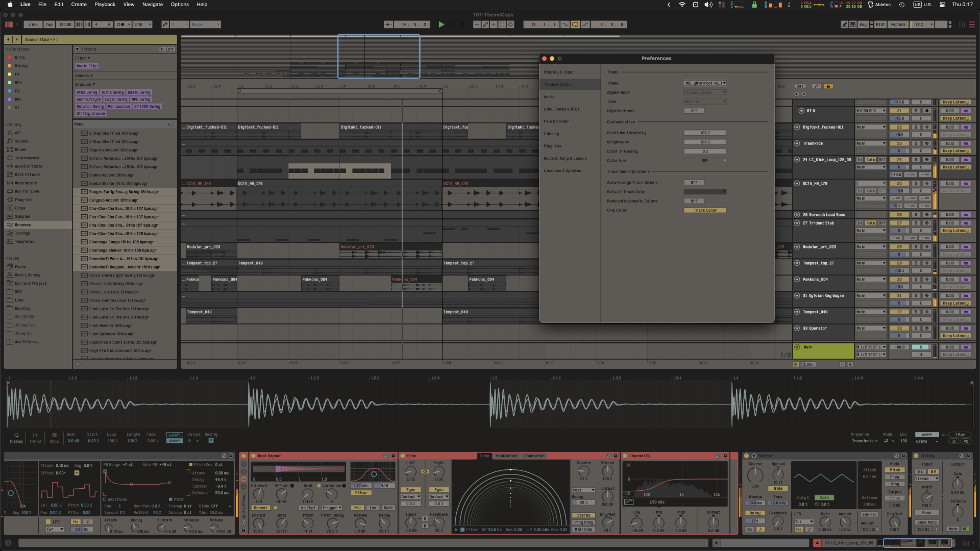Open the quantization 1/16 dropdown
The width and height of the screenshot is (980, 551).
click(141, 24)
